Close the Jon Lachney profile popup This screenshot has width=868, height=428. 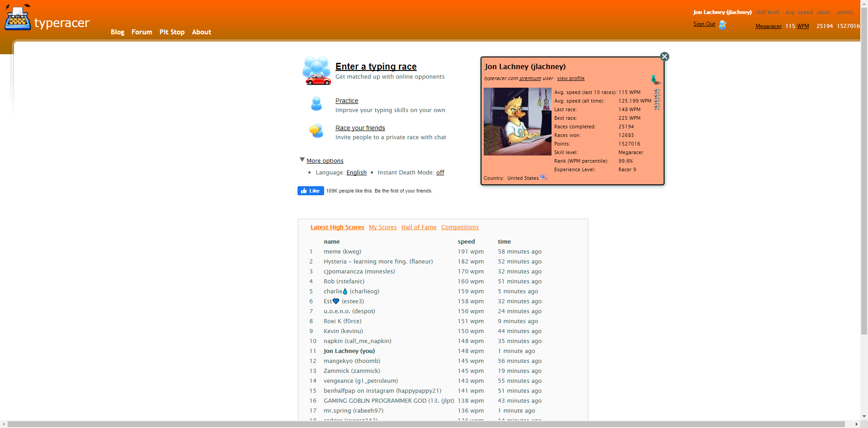664,56
